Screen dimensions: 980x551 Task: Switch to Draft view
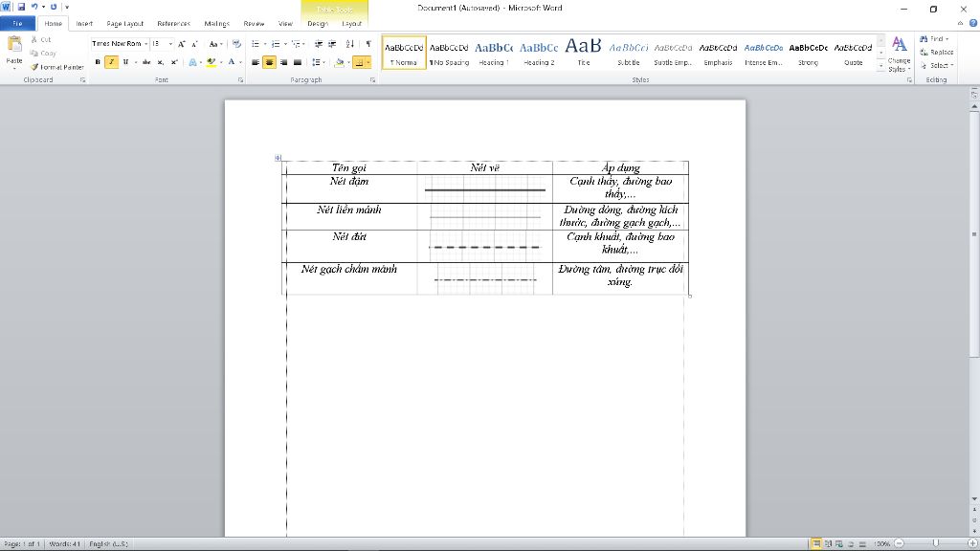[862, 544]
